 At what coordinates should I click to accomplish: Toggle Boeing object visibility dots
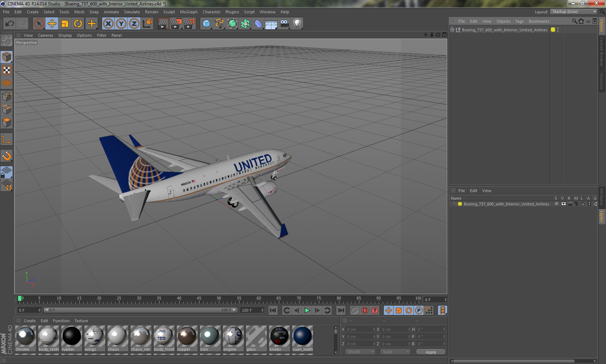pos(558,30)
